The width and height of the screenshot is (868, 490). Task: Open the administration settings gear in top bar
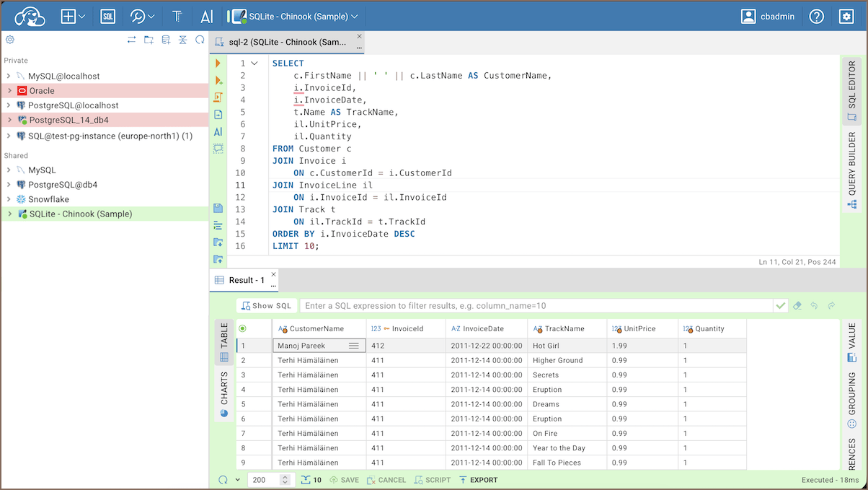coord(847,16)
